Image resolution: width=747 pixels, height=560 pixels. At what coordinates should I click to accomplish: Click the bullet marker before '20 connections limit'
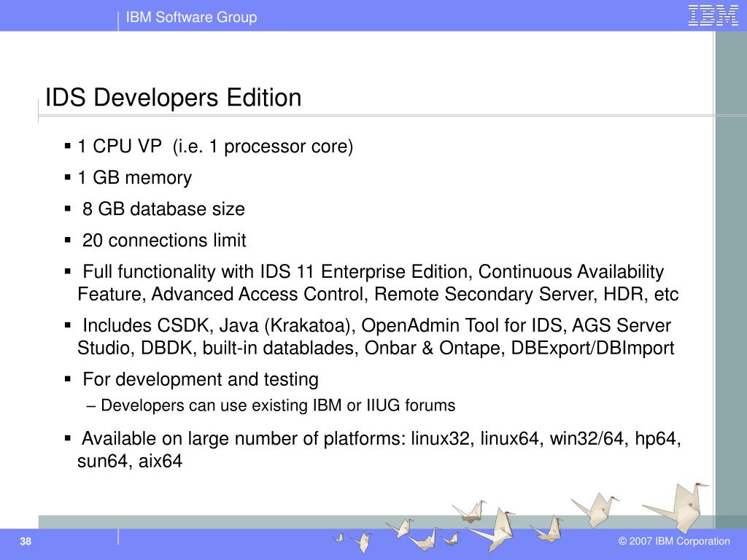(x=68, y=240)
